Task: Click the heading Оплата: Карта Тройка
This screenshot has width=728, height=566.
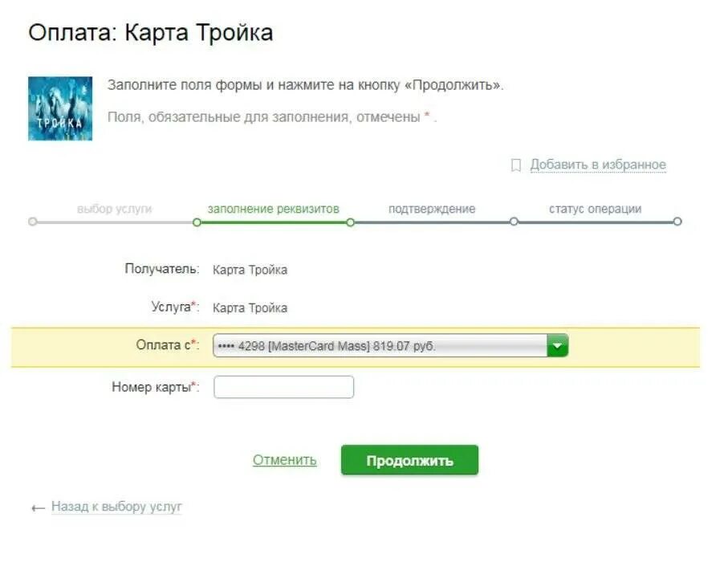Action: click(150, 33)
